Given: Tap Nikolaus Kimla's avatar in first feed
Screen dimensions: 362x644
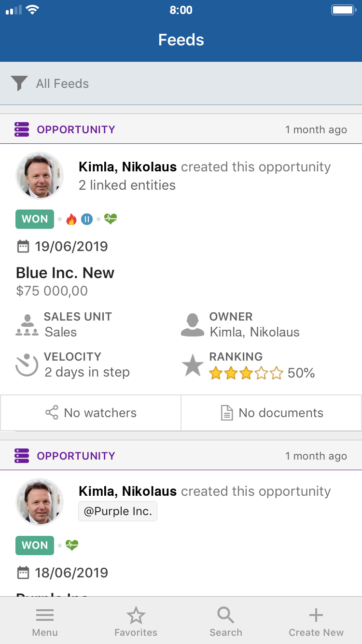Looking at the screenshot, I should tap(40, 176).
